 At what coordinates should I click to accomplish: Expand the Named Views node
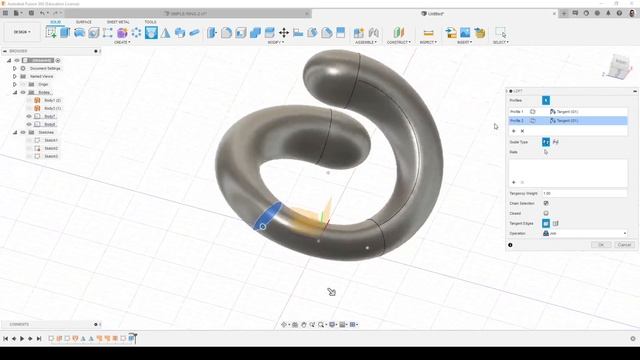coord(15,76)
